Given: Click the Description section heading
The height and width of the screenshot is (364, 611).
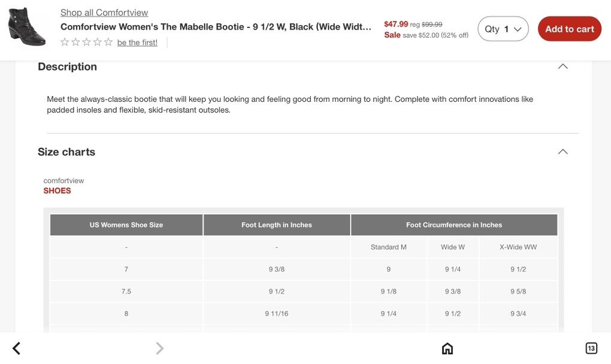Looking at the screenshot, I should (x=67, y=66).
